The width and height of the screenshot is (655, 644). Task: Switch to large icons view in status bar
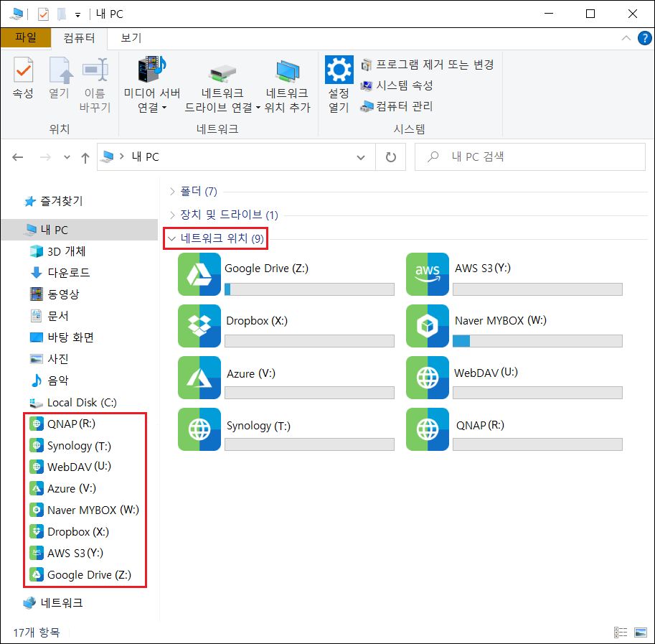[x=641, y=633]
